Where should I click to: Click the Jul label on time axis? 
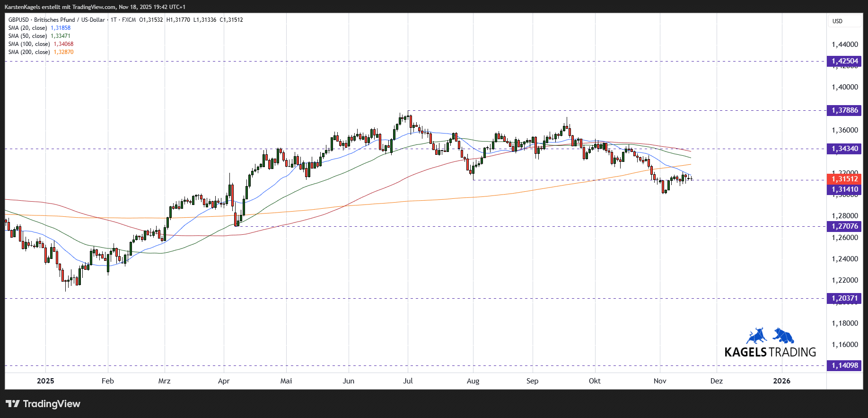tap(408, 381)
